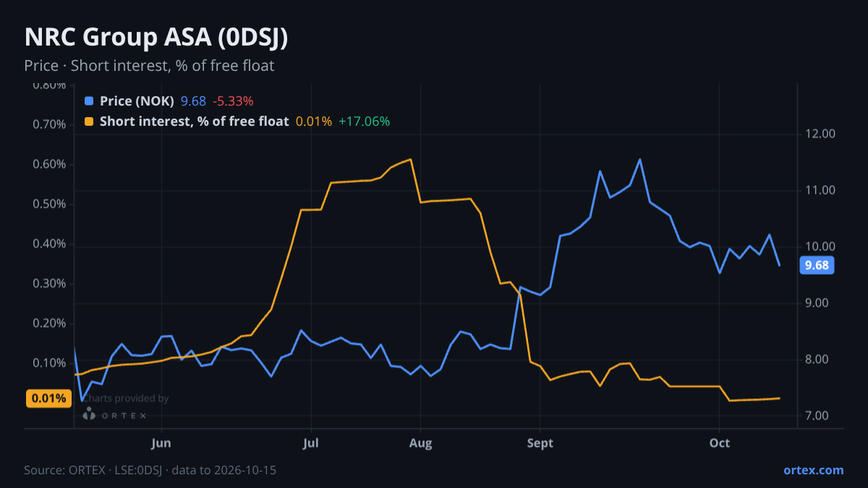Open the ortex.com link
Image resolution: width=868 pixels, height=488 pixels.
[813, 470]
